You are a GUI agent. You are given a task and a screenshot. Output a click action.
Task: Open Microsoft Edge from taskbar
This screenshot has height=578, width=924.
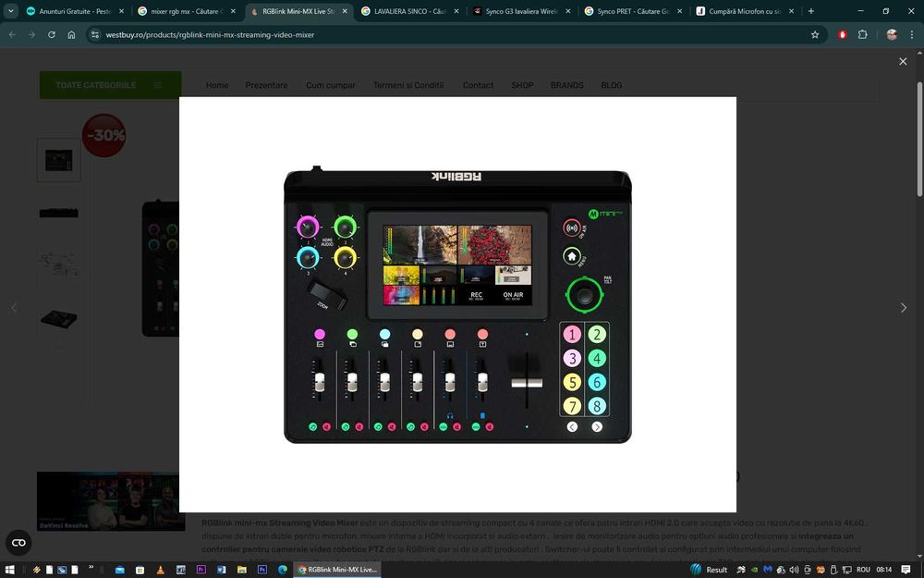(x=282, y=570)
